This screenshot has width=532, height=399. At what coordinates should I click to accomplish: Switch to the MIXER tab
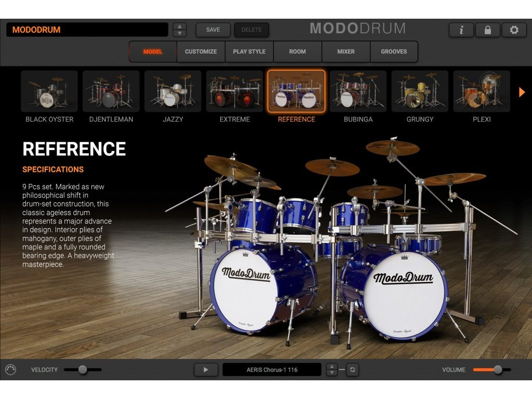[x=345, y=51]
